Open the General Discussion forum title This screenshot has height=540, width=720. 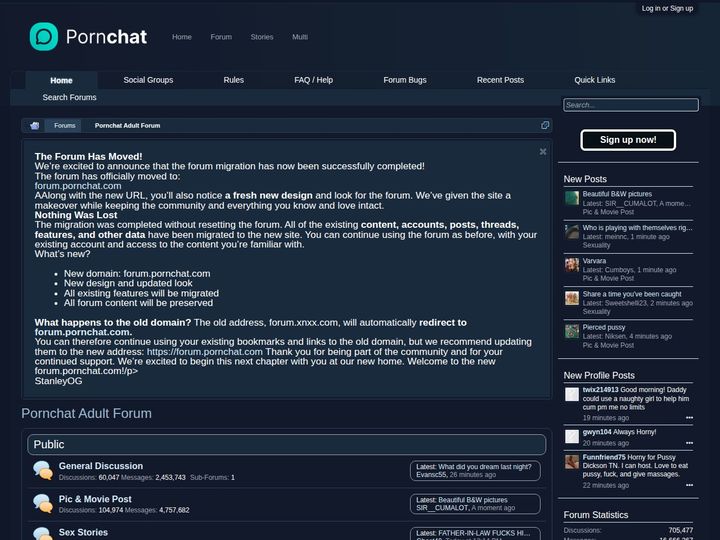101,466
